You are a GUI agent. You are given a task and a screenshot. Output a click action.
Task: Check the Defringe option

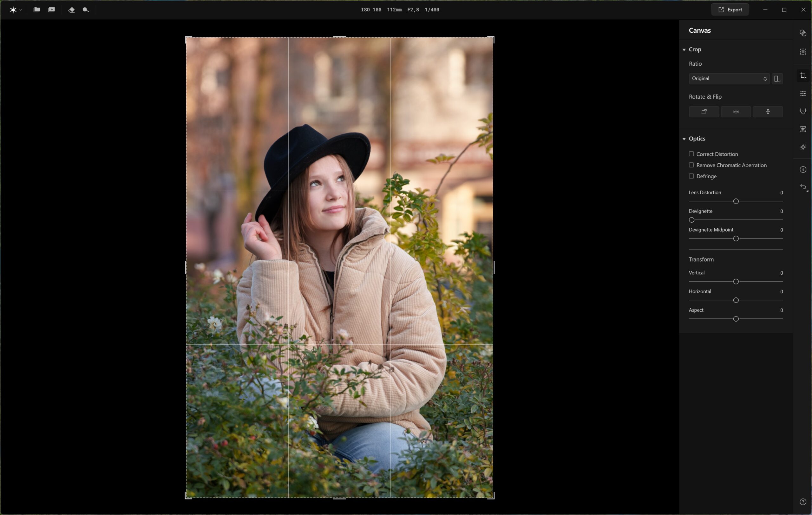(x=691, y=176)
